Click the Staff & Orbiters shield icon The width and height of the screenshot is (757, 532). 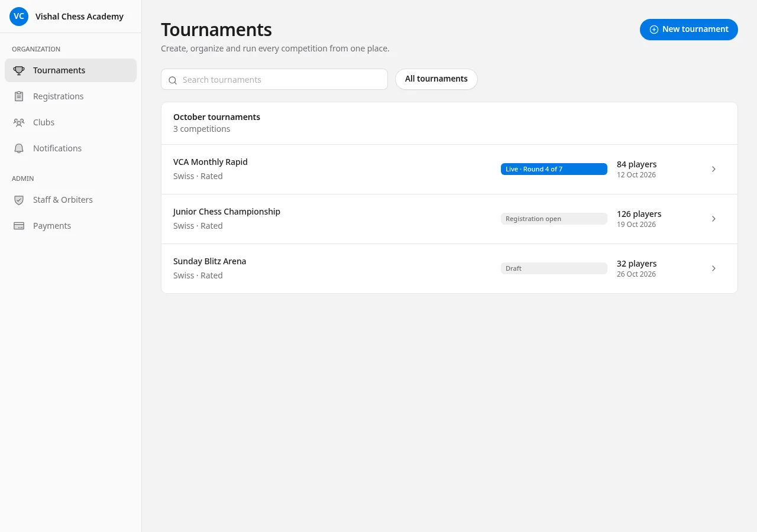[x=19, y=200]
